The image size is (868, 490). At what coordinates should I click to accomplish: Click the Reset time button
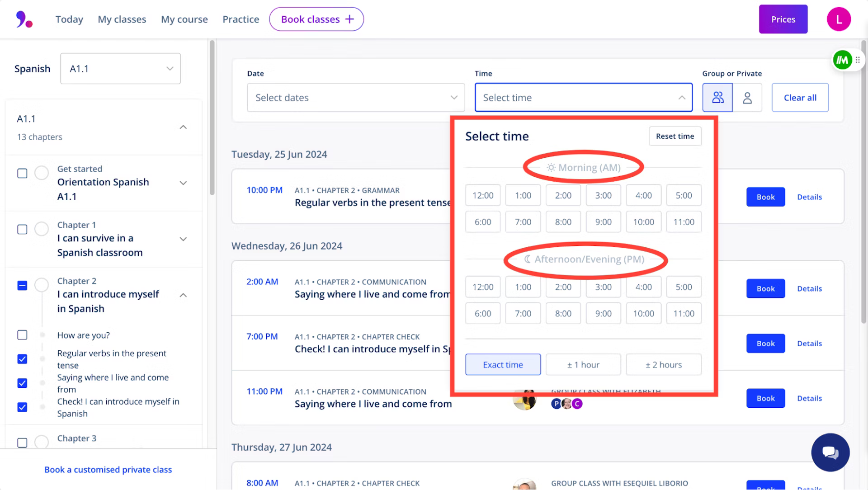tap(675, 136)
